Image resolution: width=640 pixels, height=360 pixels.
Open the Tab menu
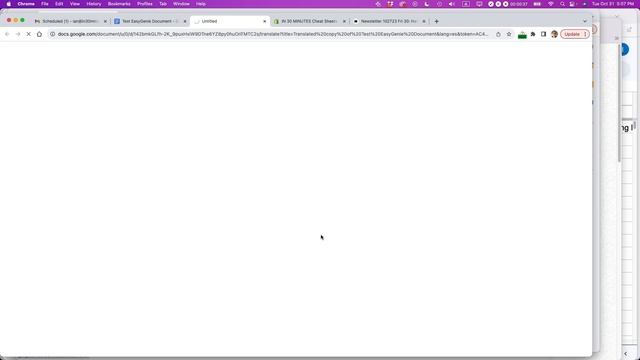(163, 4)
